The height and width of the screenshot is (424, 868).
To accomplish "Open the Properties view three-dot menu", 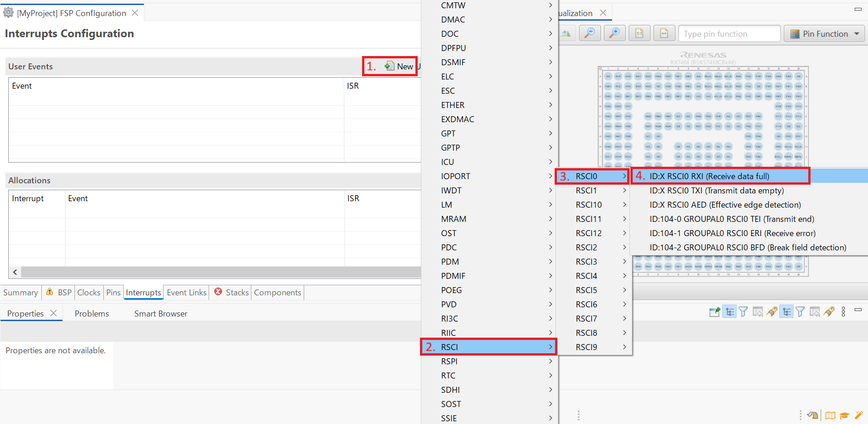I will click(x=843, y=312).
